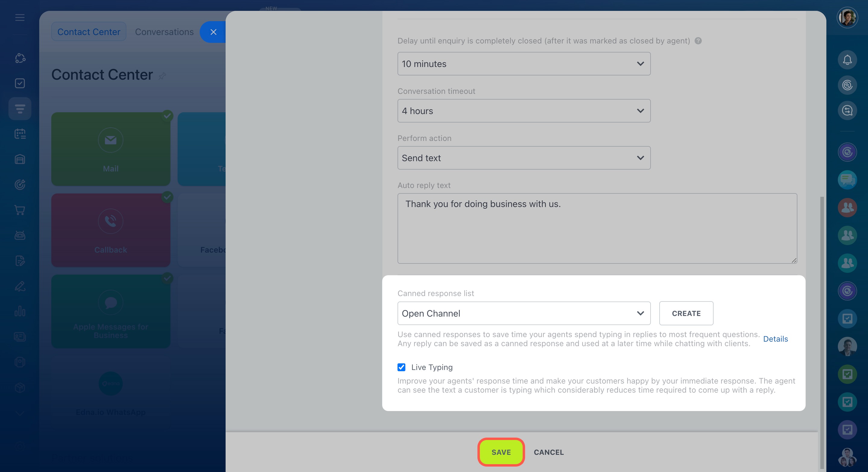The width and height of the screenshot is (868, 472).
Task: Click the green SAVE button
Action: click(501, 452)
